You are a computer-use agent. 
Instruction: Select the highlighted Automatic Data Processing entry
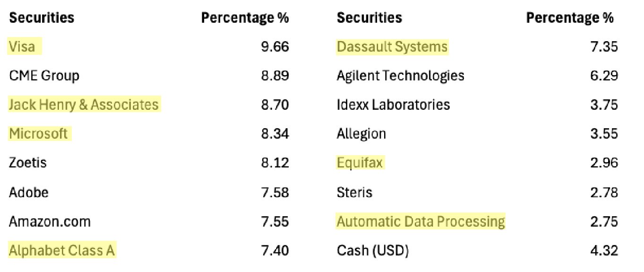pos(421,221)
